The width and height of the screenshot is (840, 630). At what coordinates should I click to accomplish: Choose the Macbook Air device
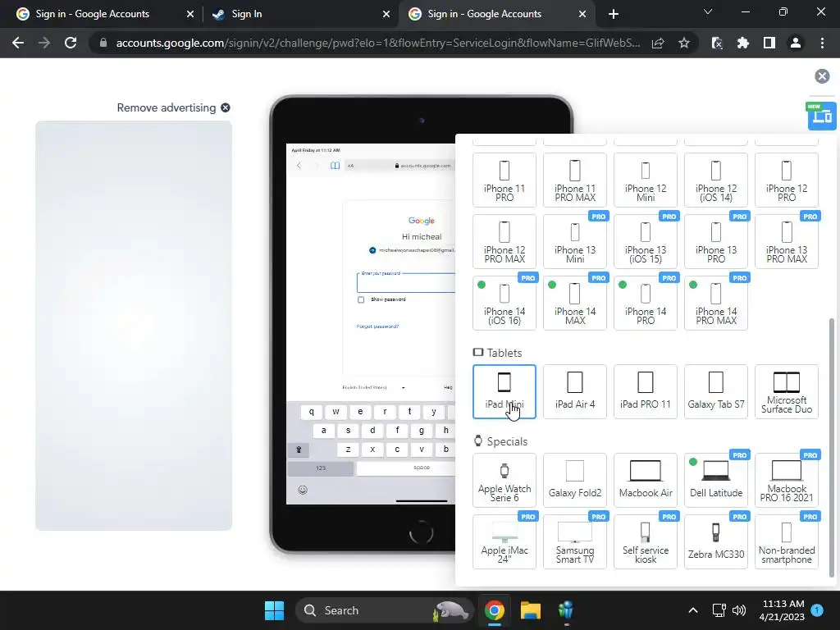[x=646, y=480]
